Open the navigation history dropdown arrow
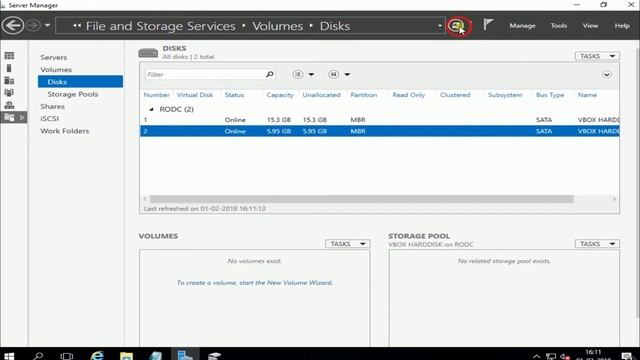The height and width of the screenshot is (360, 640). (47, 25)
